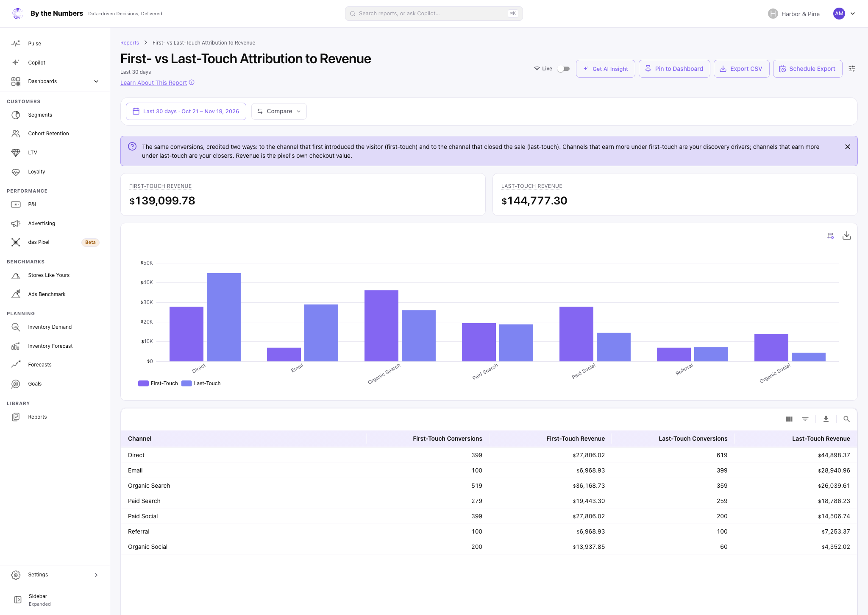Click the LTV diamond icon
Image resolution: width=868 pixels, height=615 pixels.
16,153
